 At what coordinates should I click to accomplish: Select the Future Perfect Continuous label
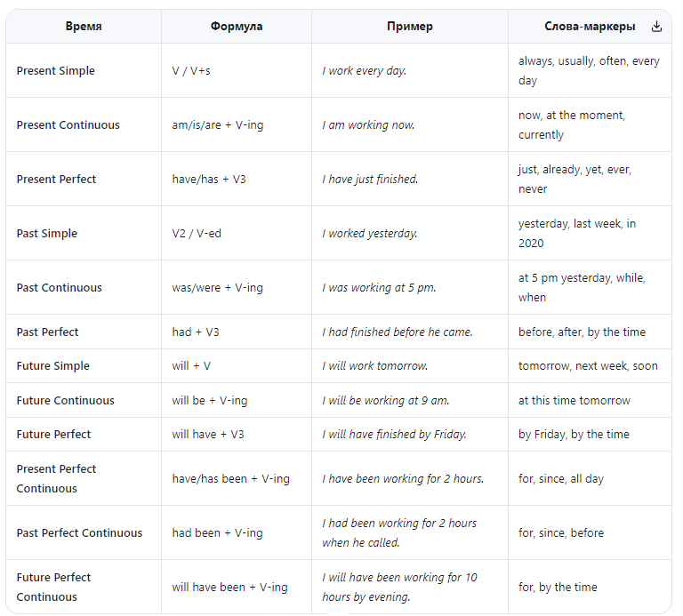click(x=53, y=587)
